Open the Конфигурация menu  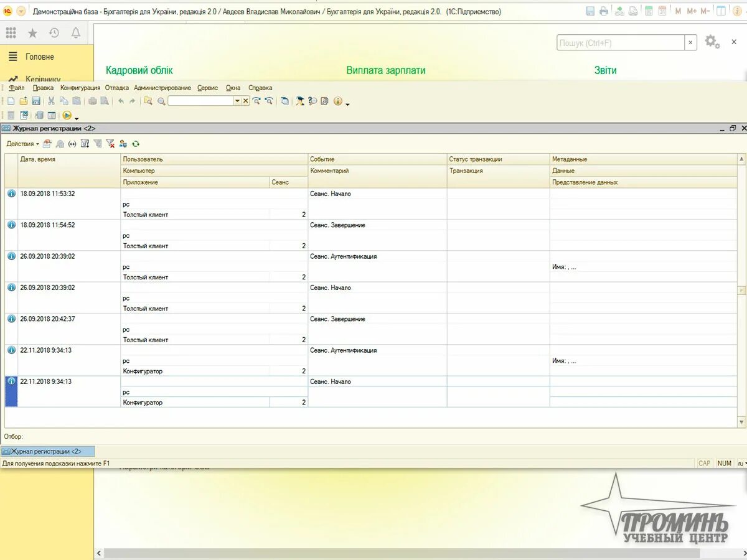tap(80, 88)
